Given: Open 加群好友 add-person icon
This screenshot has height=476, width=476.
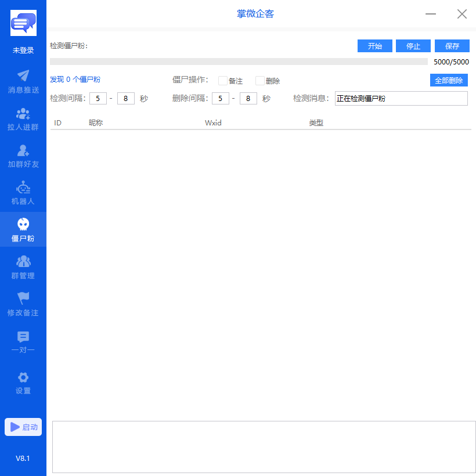Looking at the screenshot, I should tap(23, 150).
